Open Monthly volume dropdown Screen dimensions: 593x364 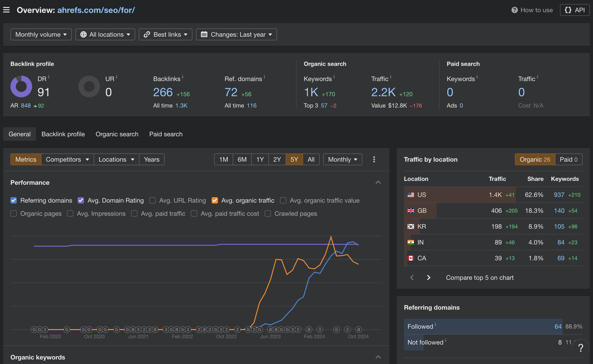[x=41, y=34]
